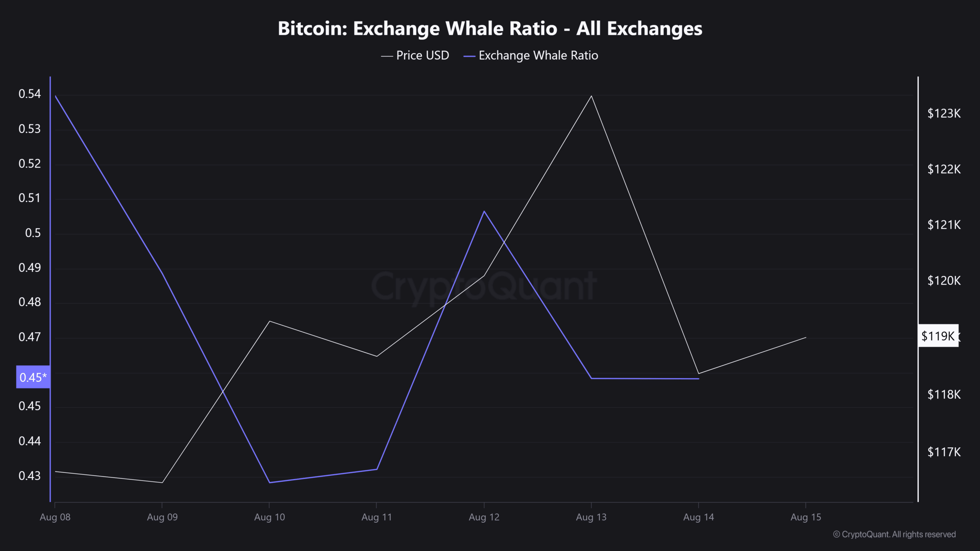Click the $117K price axis label
This screenshot has width=980, height=551.
pyautogui.click(x=944, y=452)
